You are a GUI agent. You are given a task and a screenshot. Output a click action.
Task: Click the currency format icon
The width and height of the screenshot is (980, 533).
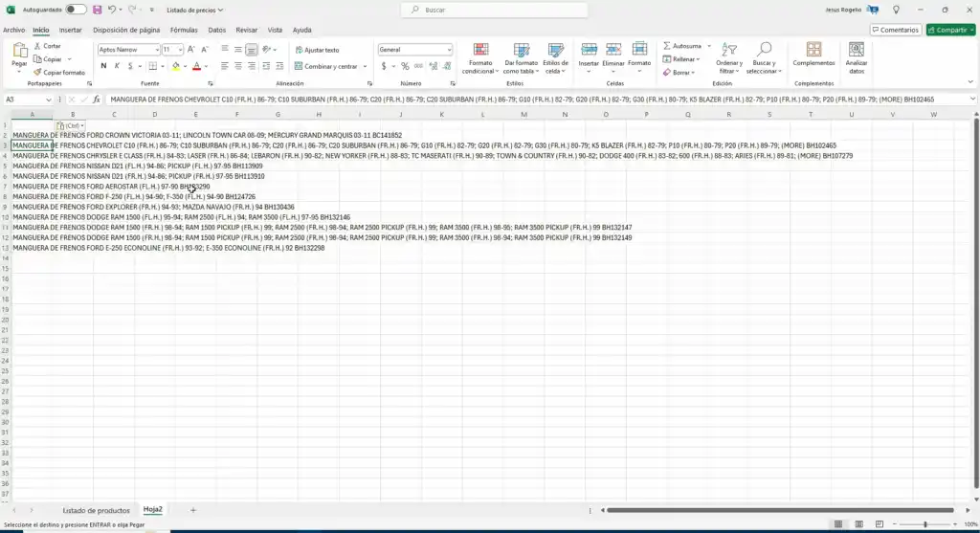point(384,66)
